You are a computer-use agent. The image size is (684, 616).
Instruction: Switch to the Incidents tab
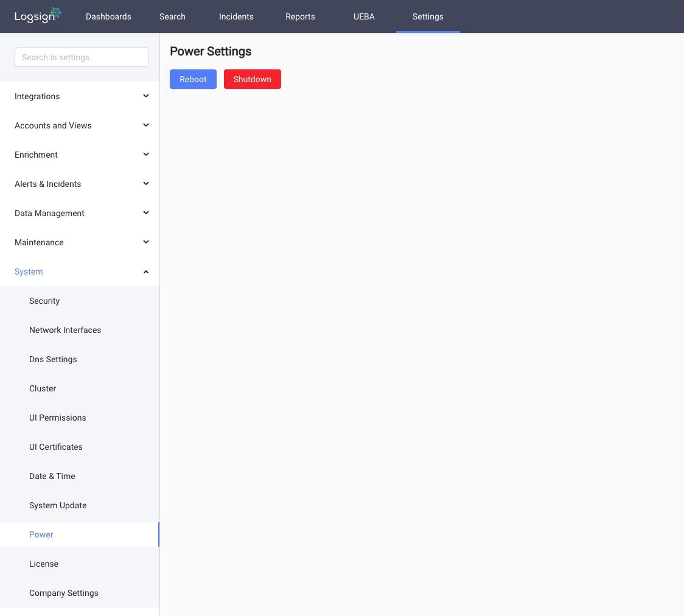[x=236, y=16]
